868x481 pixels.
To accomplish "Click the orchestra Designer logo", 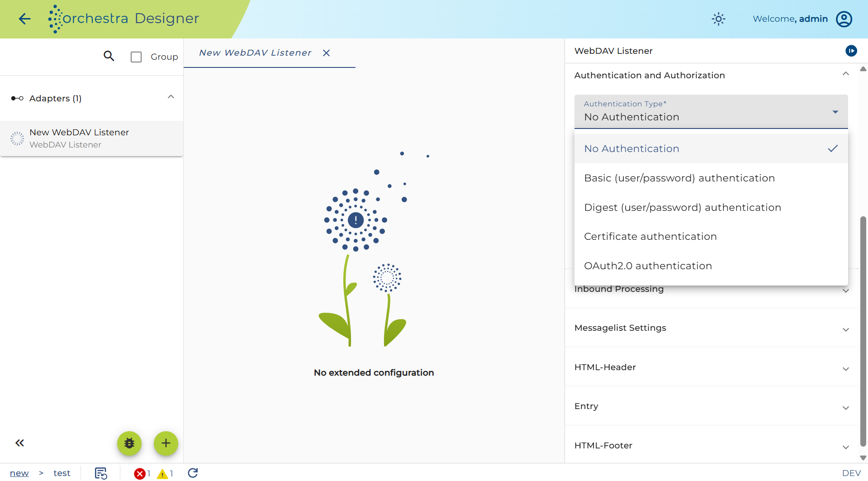I will [x=123, y=19].
